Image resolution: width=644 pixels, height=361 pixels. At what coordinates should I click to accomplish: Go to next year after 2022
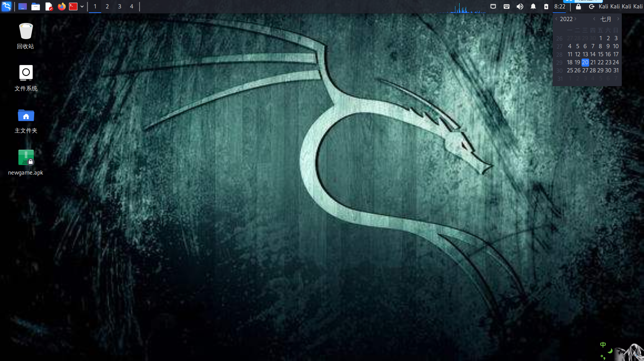coord(575,19)
